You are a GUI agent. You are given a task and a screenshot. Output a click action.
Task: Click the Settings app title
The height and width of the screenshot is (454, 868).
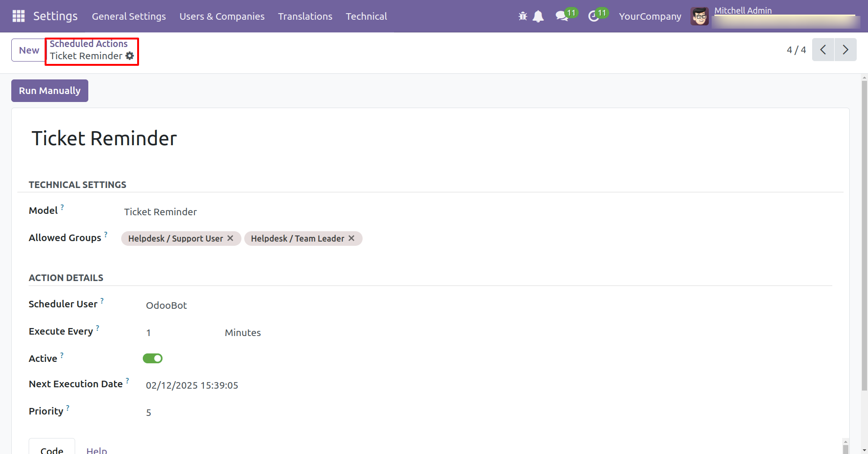tap(55, 16)
